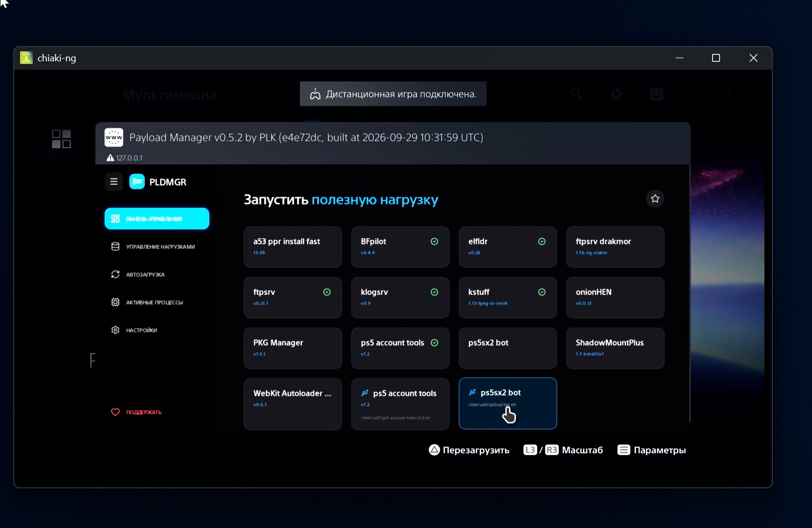
Task: Open the hamburger menu beside PLDMGR
Action: pyautogui.click(x=114, y=182)
